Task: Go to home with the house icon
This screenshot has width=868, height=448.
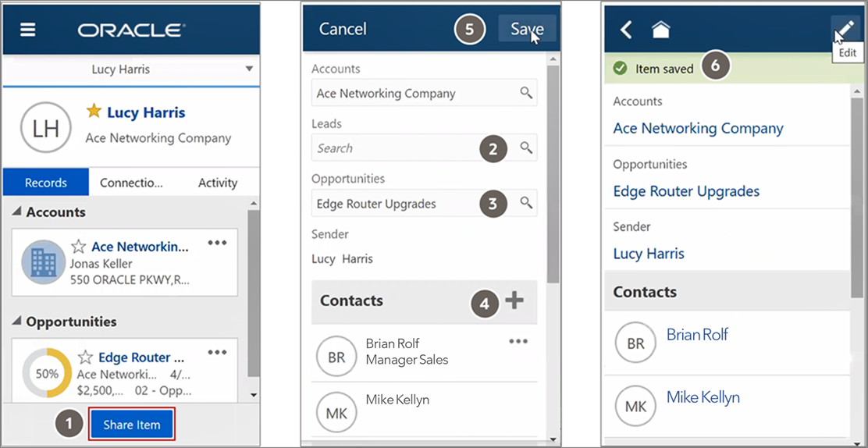Action: [x=660, y=29]
